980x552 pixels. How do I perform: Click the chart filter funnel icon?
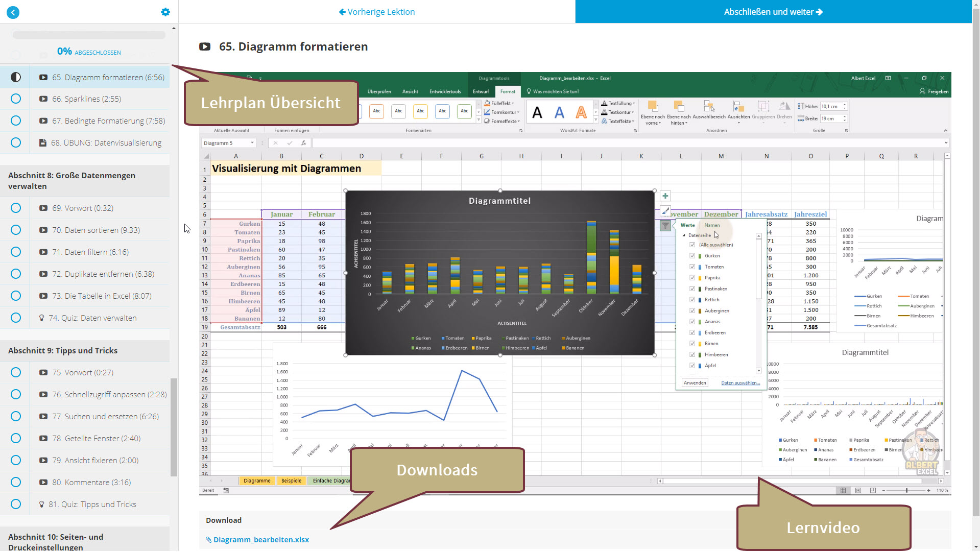coord(665,225)
